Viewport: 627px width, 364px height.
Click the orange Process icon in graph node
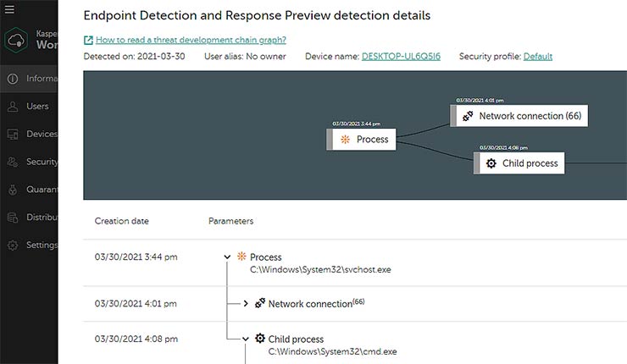345,139
